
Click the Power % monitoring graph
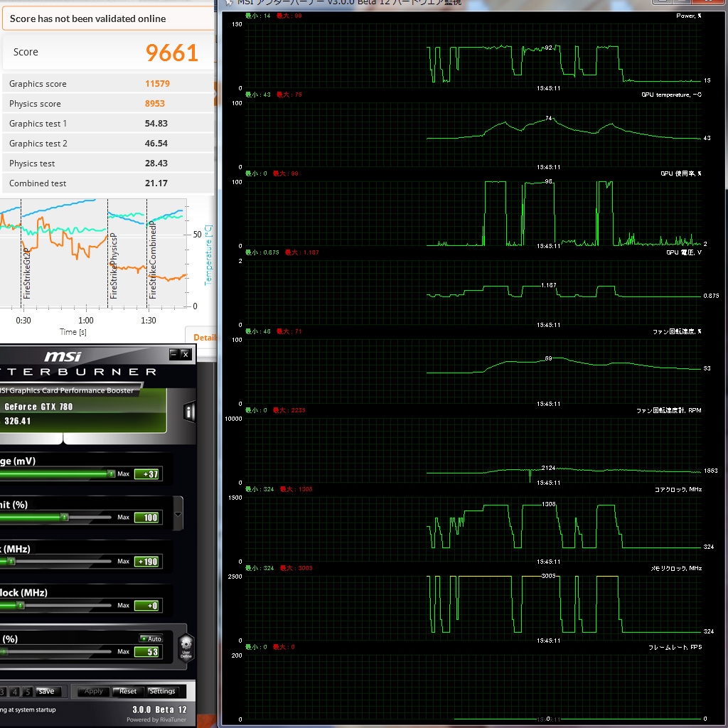click(x=473, y=55)
